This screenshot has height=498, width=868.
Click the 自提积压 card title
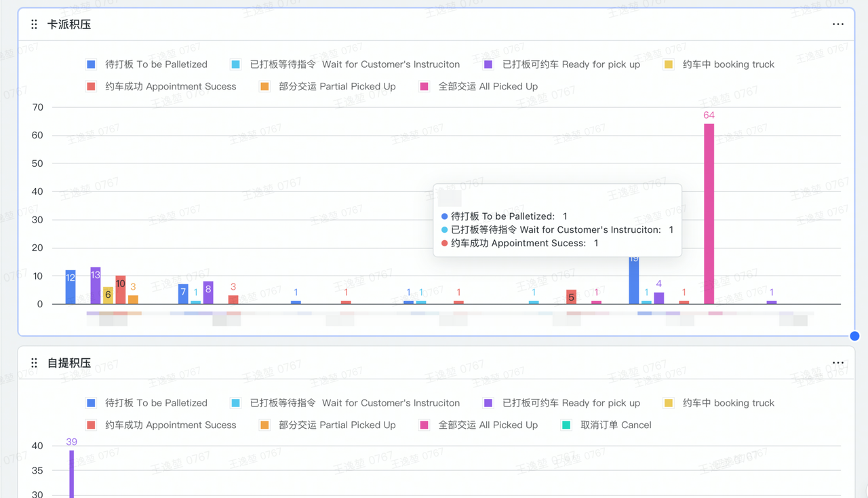[x=69, y=363]
